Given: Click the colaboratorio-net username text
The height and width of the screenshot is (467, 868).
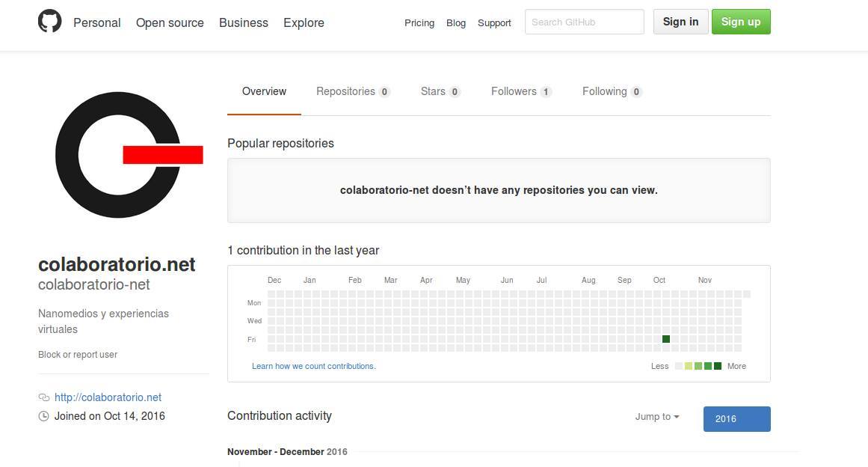Looking at the screenshot, I should [x=94, y=284].
